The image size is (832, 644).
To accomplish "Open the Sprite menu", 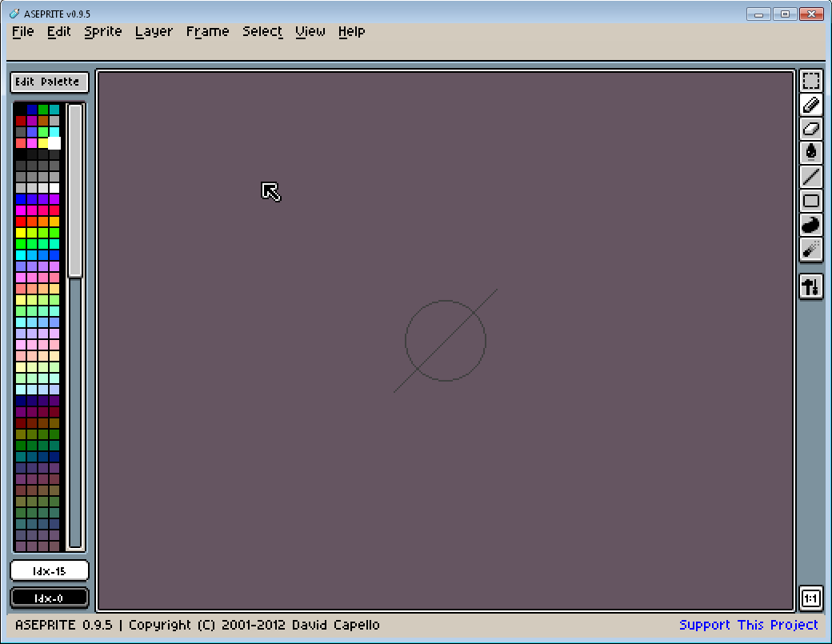I will (x=103, y=32).
